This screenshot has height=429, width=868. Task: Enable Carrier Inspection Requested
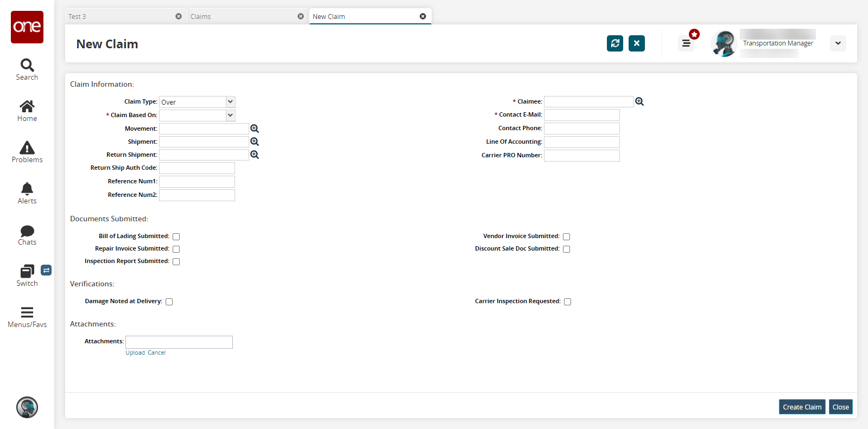pos(567,302)
